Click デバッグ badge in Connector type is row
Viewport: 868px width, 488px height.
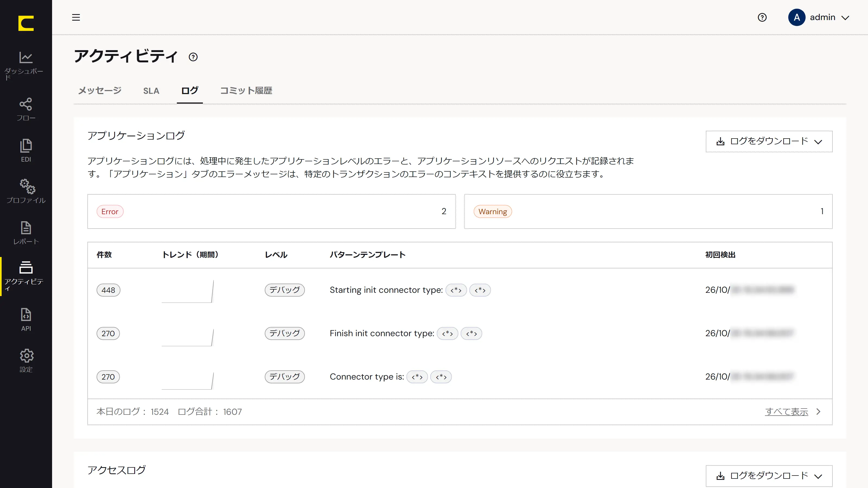[x=284, y=377]
